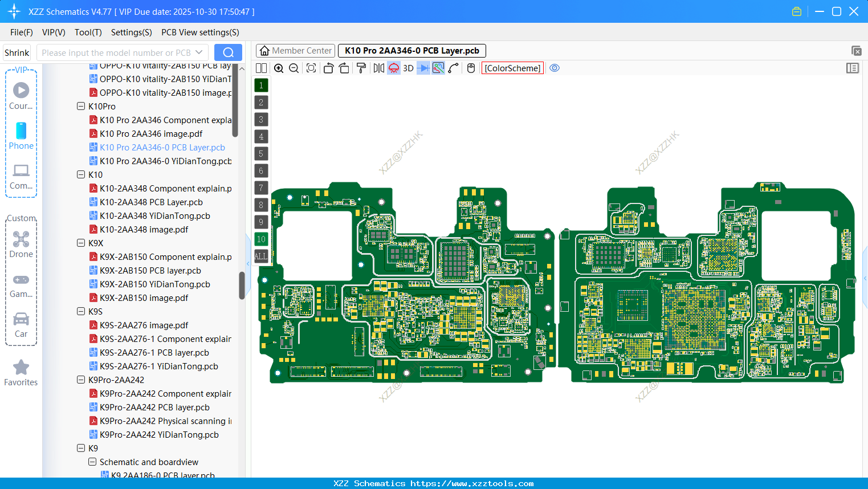Open the dual-pane split view tool
Screen dimensions: 868x489
[261, 68]
